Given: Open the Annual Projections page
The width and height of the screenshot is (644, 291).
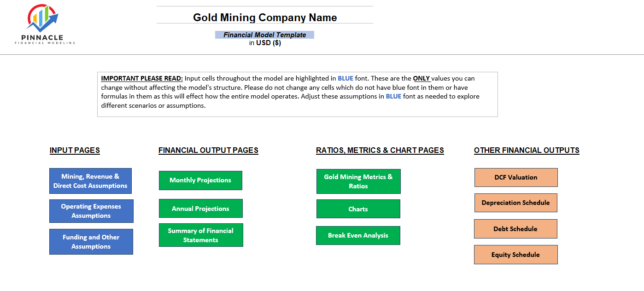Looking at the screenshot, I should pyautogui.click(x=200, y=208).
